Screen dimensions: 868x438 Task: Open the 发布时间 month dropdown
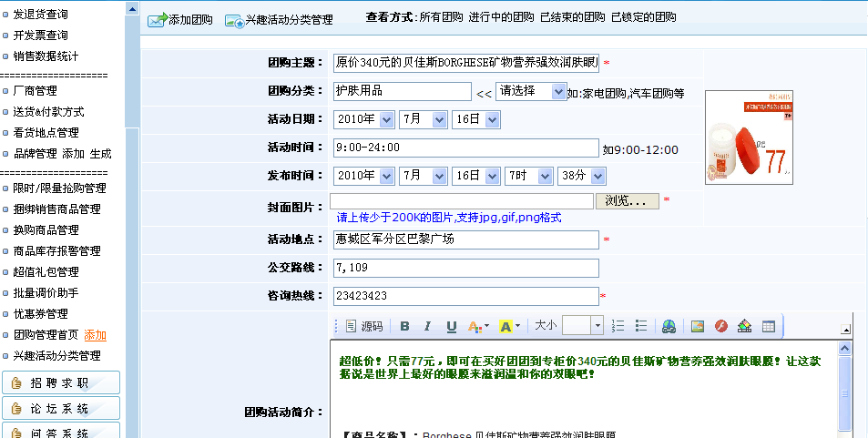pyautogui.click(x=423, y=176)
